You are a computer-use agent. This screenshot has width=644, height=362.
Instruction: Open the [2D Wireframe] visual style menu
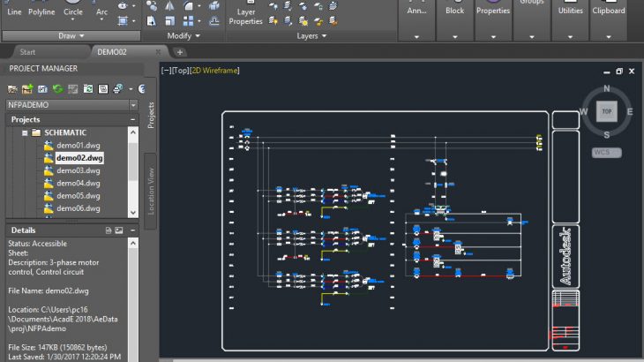214,71
